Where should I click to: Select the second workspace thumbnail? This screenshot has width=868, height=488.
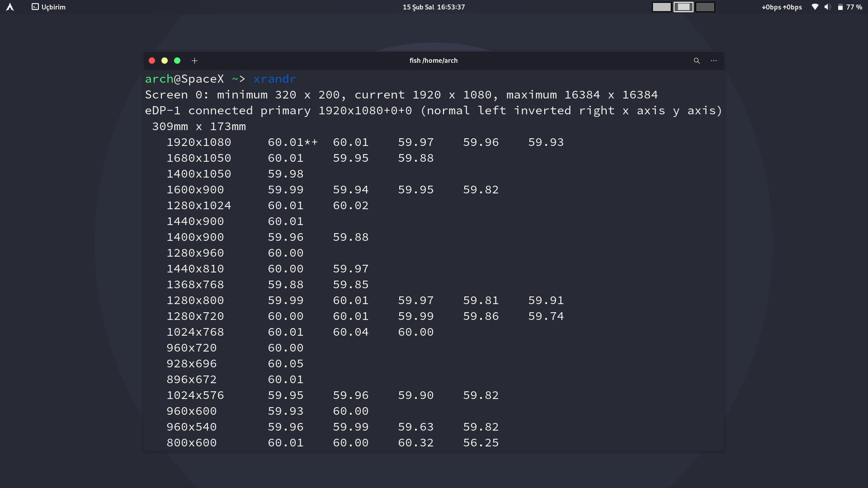click(x=683, y=7)
